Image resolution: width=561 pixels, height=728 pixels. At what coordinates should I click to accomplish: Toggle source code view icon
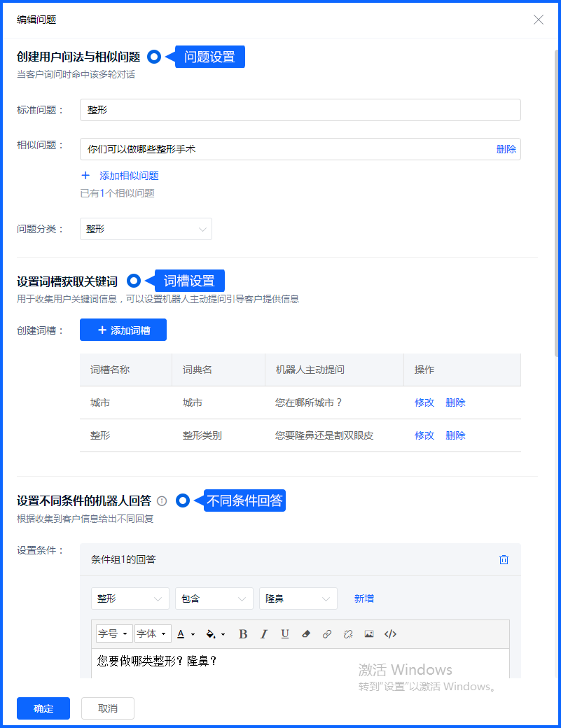[391, 634]
